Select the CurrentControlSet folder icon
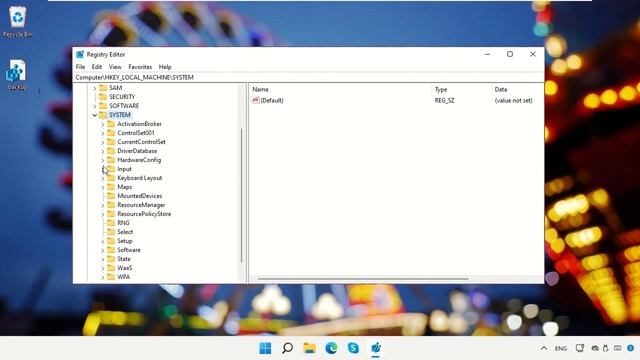 [111, 142]
